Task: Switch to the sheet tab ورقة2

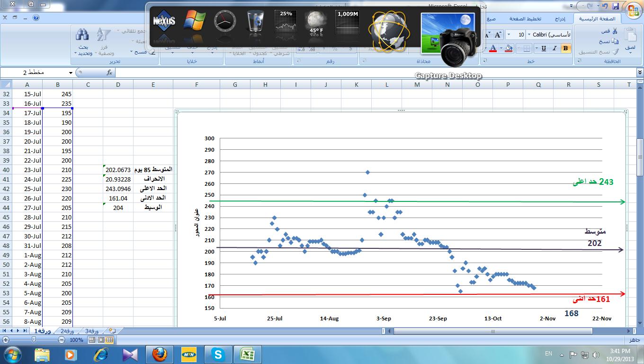Action: coord(67,330)
